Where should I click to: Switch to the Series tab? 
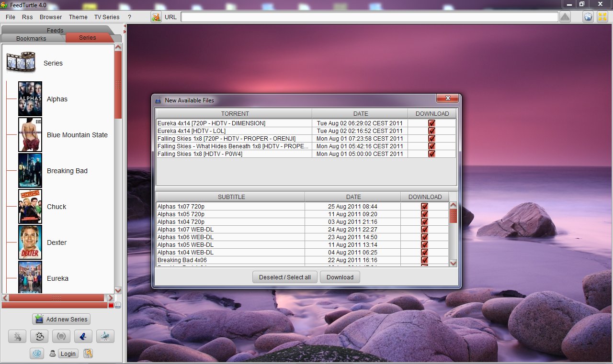88,38
